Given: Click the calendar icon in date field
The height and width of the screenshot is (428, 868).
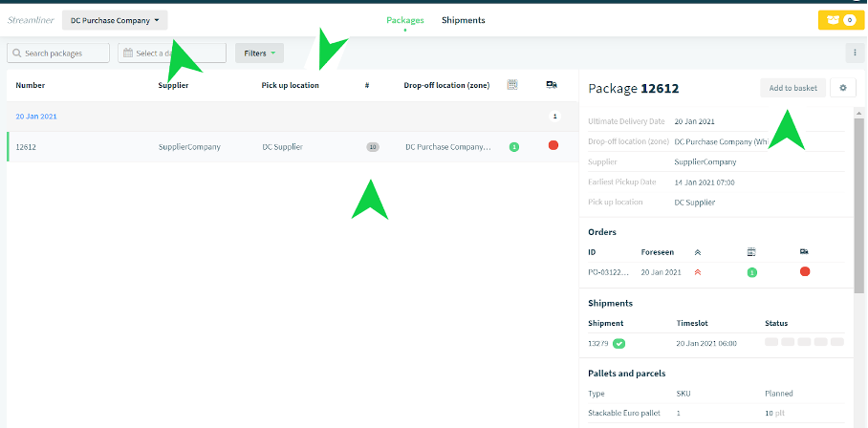Looking at the screenshot, I should [128, 53].
